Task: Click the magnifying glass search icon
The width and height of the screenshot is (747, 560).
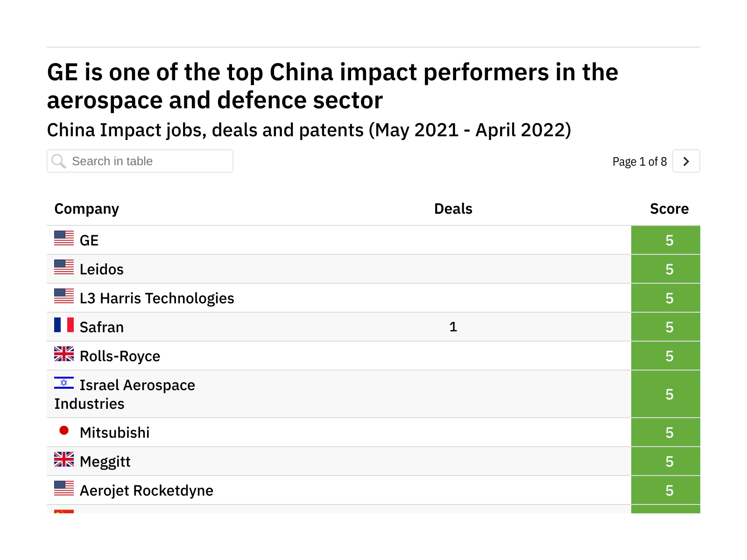Action: (x=59, y=161)
